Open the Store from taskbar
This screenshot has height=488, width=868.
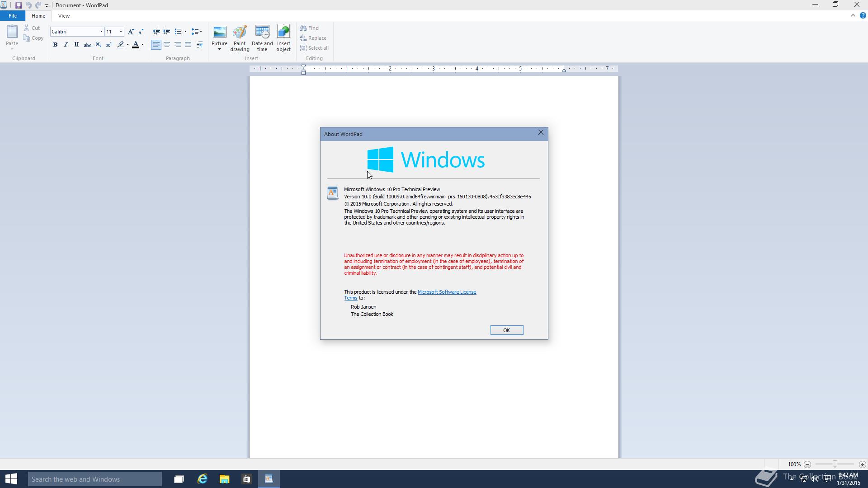point(247,479)
